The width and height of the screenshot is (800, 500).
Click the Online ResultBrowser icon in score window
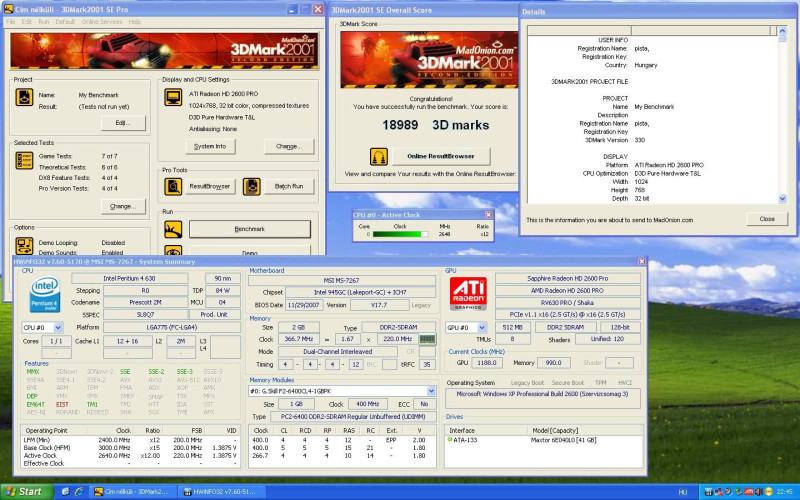379,157
